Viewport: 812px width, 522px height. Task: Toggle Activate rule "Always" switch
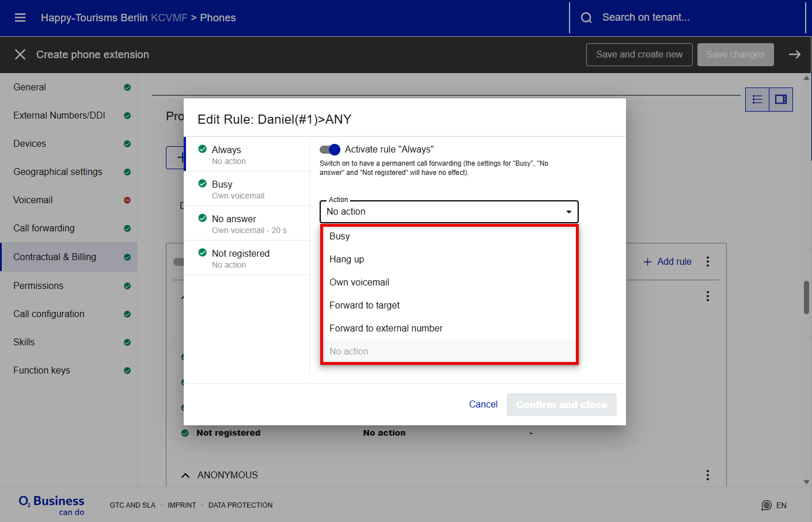coord(330,150)
